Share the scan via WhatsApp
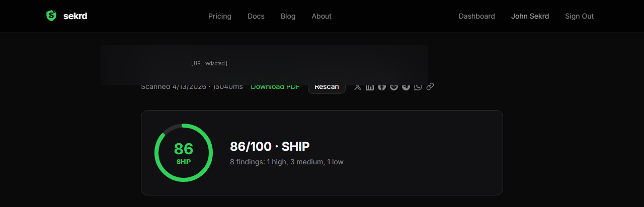Viewport: 644px width, 207px height. (x=418, y=87)
